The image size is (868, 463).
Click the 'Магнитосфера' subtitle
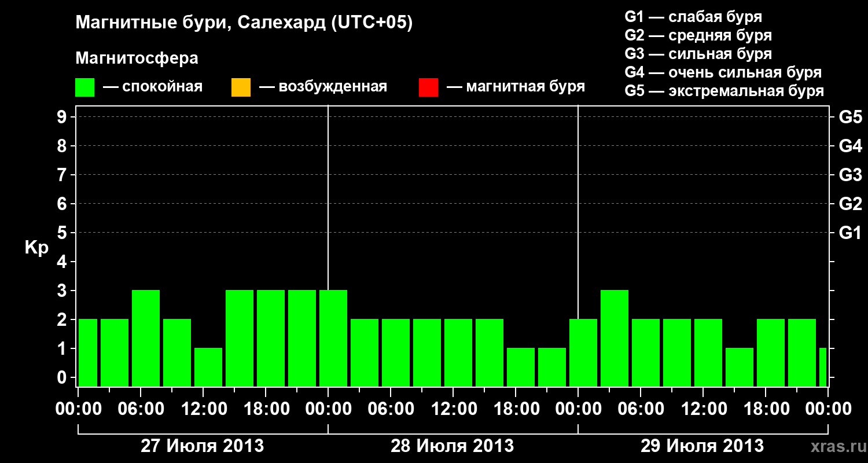[137, 58]
